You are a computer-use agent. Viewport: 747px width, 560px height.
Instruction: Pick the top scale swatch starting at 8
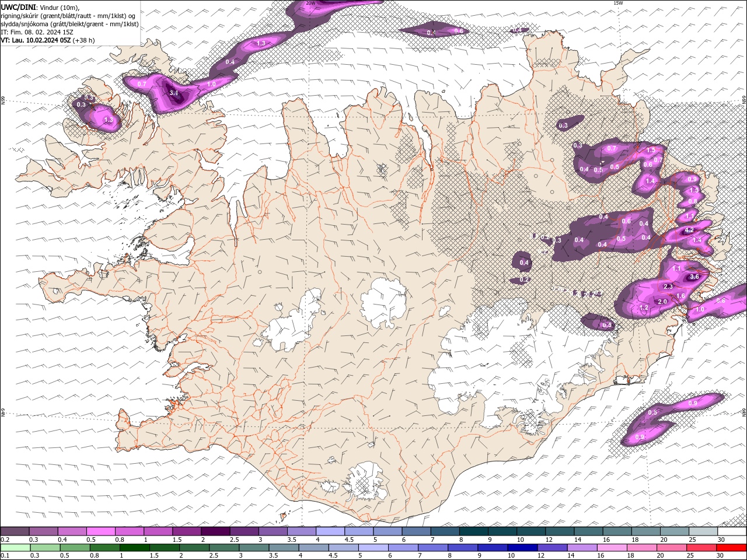click(474, 531)
